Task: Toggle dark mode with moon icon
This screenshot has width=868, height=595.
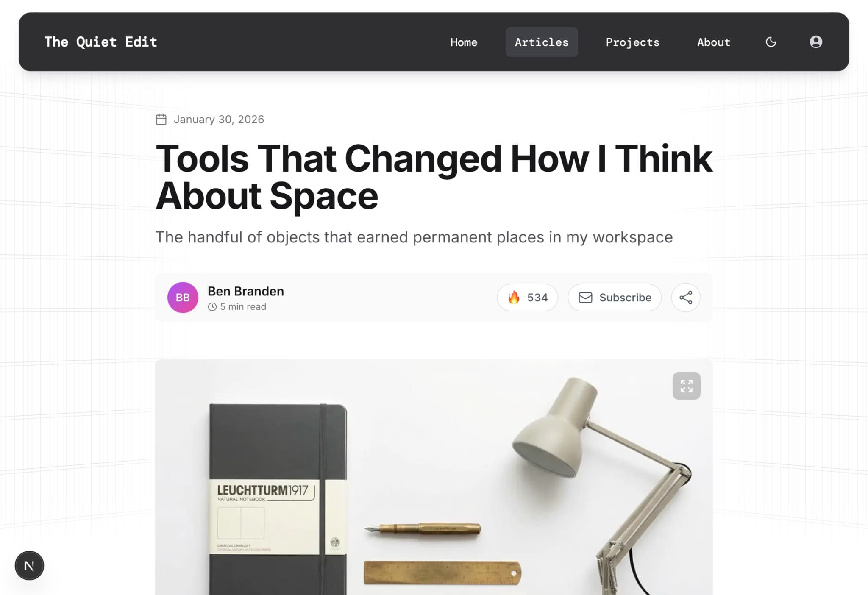Action: click(771, 42)
